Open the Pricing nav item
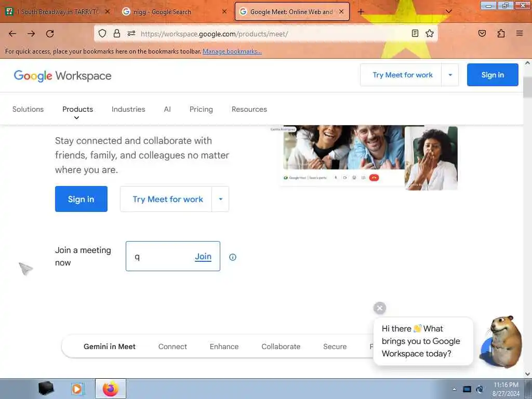532x399 pixels. point(201,109)
